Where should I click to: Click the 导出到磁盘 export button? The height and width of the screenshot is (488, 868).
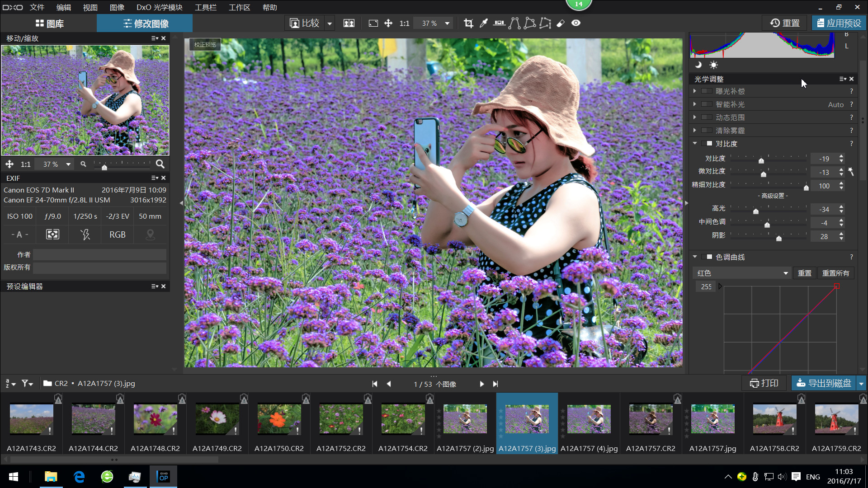coord(824,383)
